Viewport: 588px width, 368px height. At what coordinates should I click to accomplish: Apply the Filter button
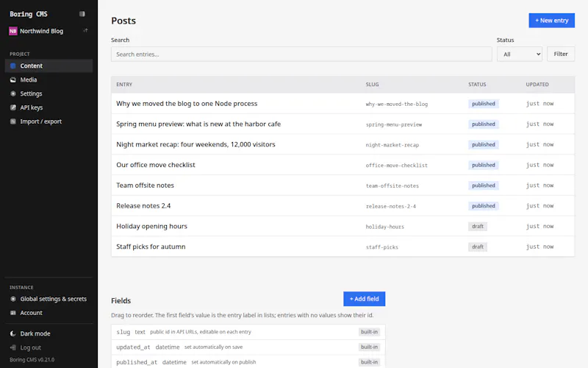click(561, 54)
